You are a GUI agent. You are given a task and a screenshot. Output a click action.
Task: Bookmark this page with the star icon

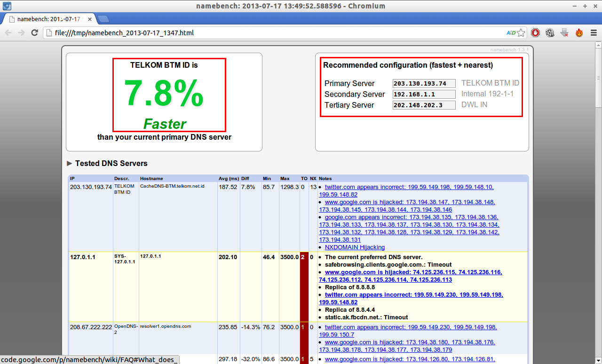coord(521,32)
